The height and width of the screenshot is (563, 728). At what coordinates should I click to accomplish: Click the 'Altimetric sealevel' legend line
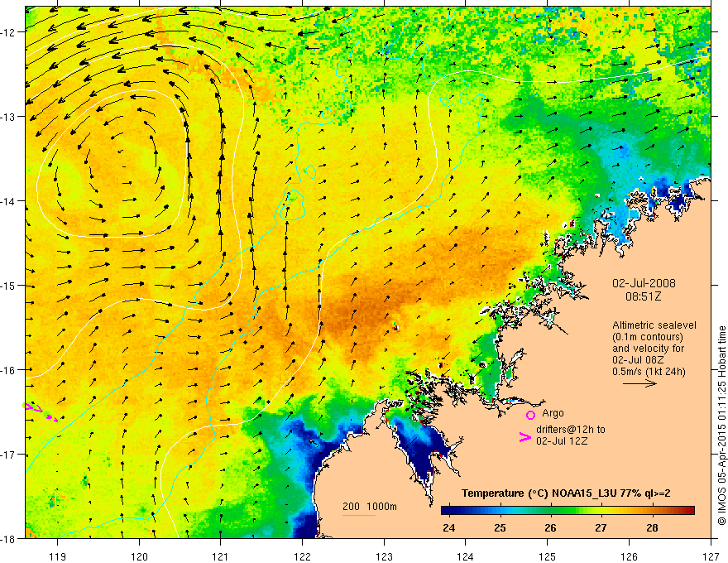654,325
